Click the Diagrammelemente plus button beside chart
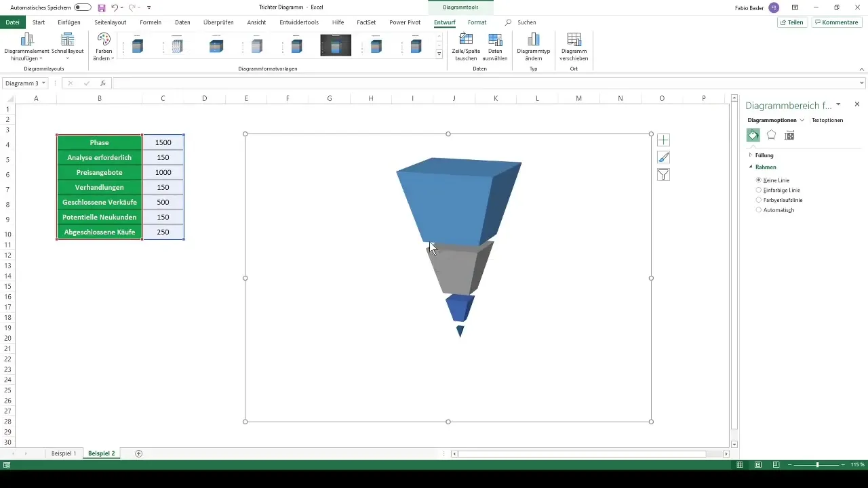The width and height of the screenshot is (868, 488). pos(663,140)
